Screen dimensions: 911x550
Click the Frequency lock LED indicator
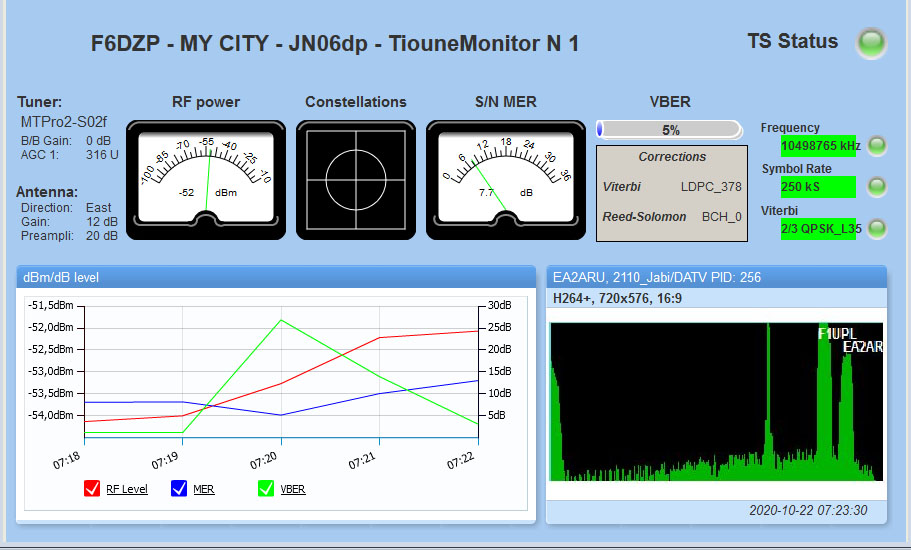[877, 146]
